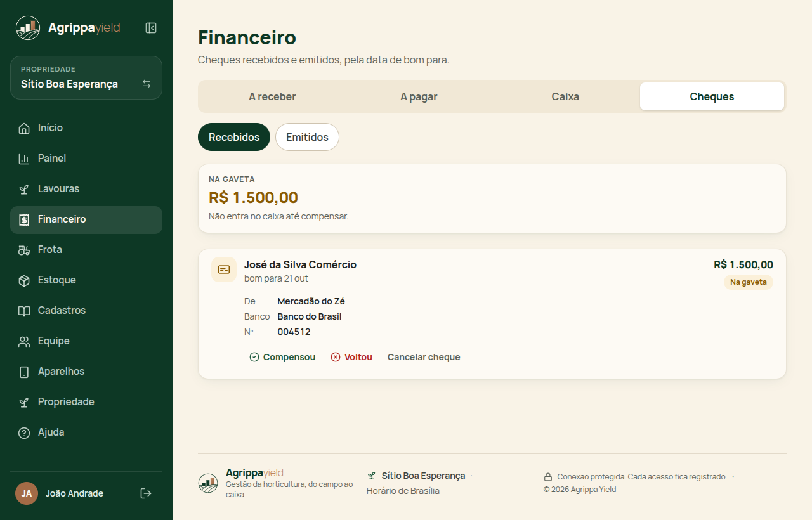Mark cheque as Voltou
This screenshot has width=812, height=520.
(351, 357)
